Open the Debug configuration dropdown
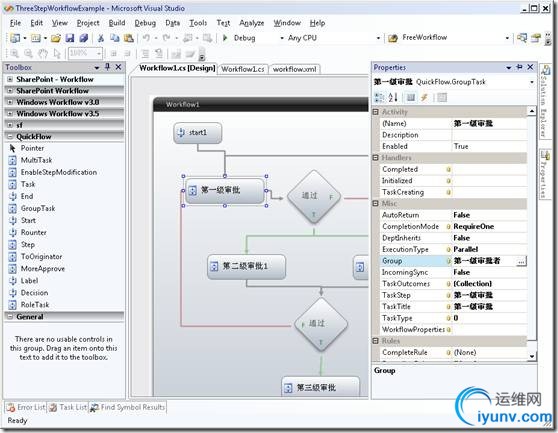Viewport: 558px width, 433px height. point(282,38)
